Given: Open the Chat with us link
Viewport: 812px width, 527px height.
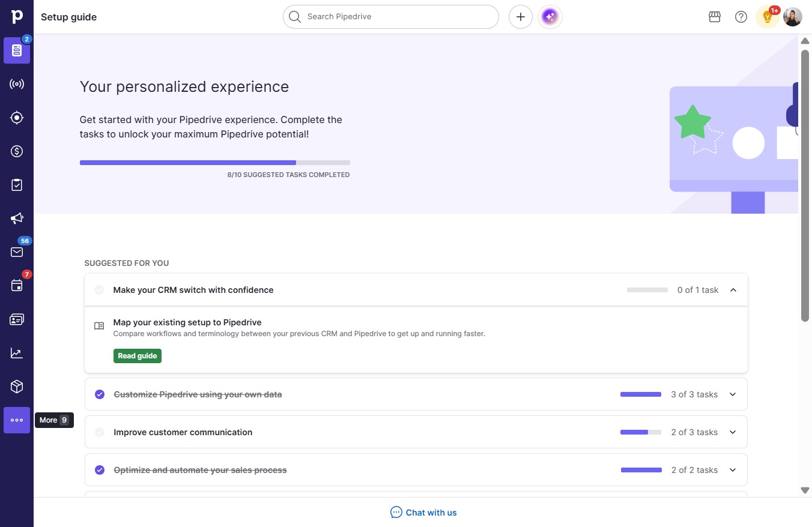Looking at the screenshot, I should (423, 513).
